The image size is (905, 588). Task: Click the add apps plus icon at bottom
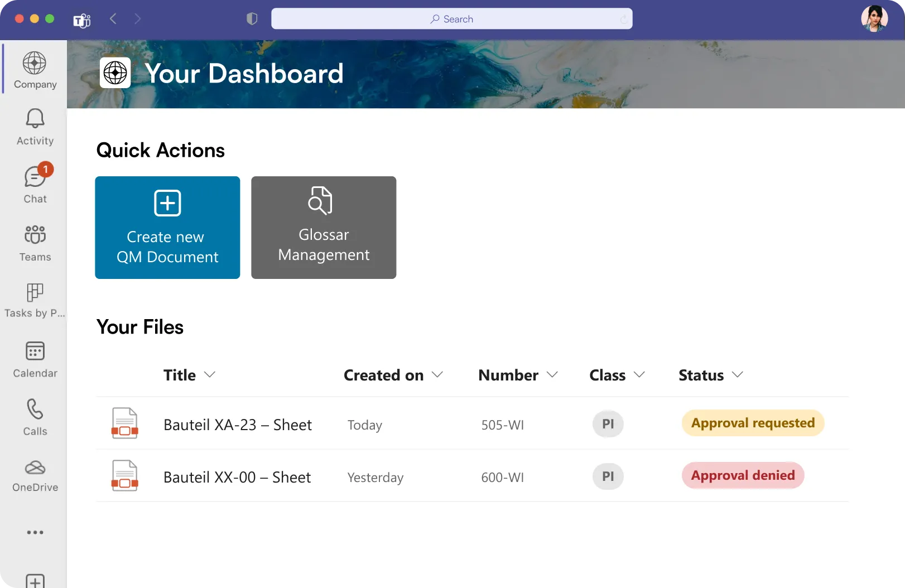pyautogui.click(x=35, y=580)
